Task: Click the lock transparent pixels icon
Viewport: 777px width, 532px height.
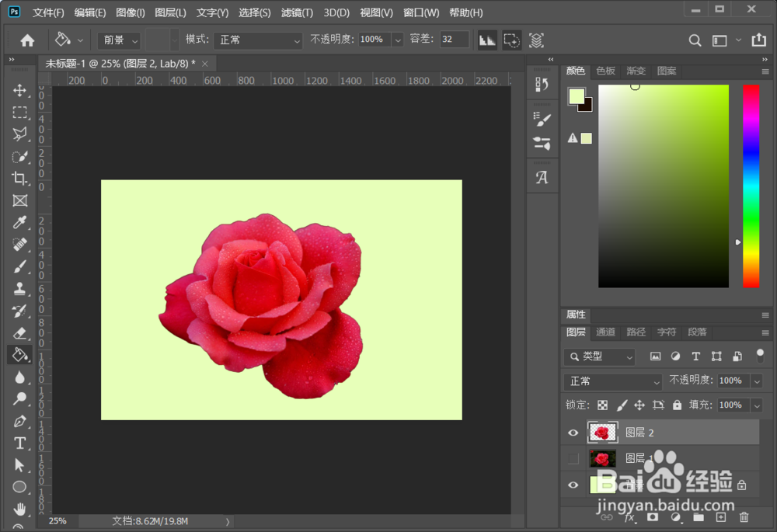Action: coord(603,405)
